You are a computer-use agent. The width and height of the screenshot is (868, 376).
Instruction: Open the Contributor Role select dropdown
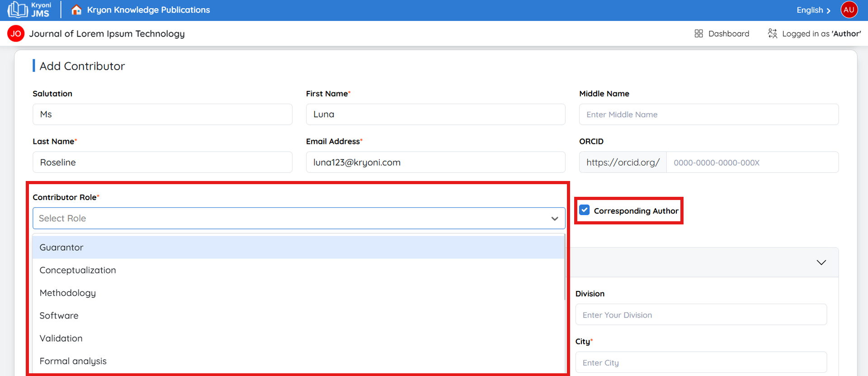tap(298, 218)
